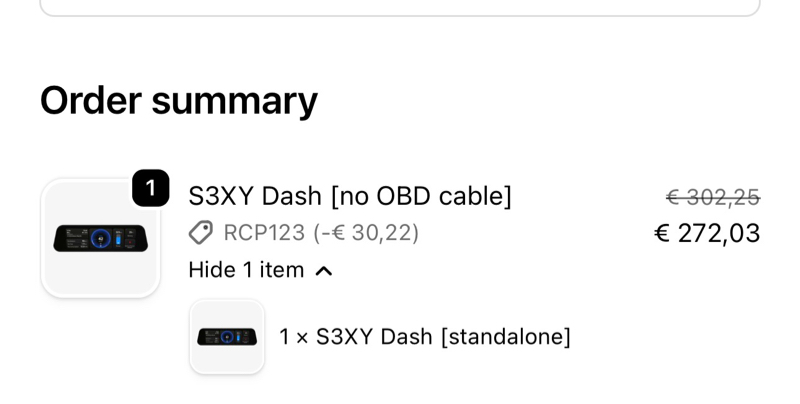Open the large S3XY Dash product thumbnail
Screen dimensions: 800x404
100,238
